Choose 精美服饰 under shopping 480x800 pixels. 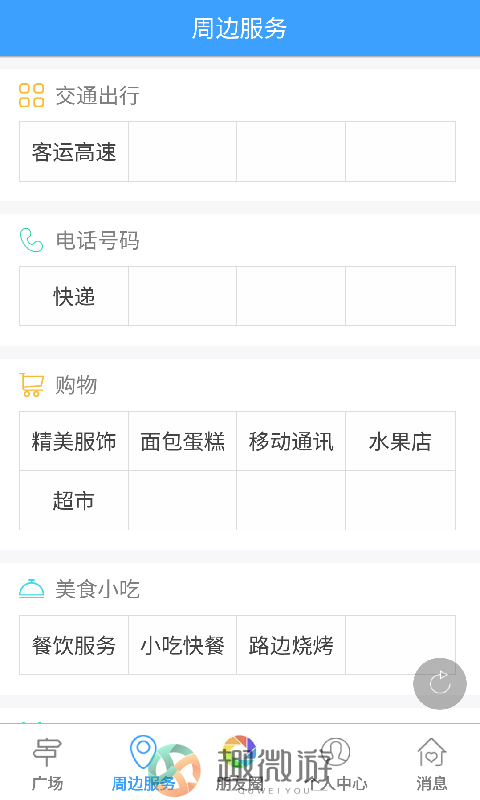74,441
